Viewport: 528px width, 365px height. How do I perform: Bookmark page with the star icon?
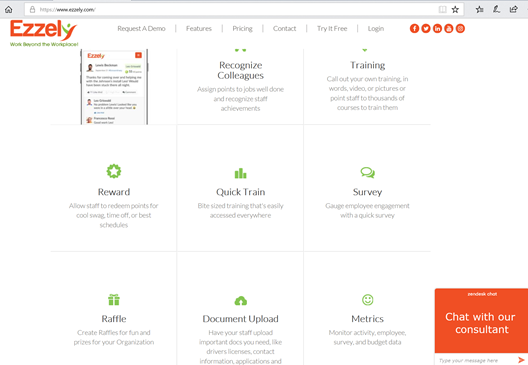click(x=455, y=9)
